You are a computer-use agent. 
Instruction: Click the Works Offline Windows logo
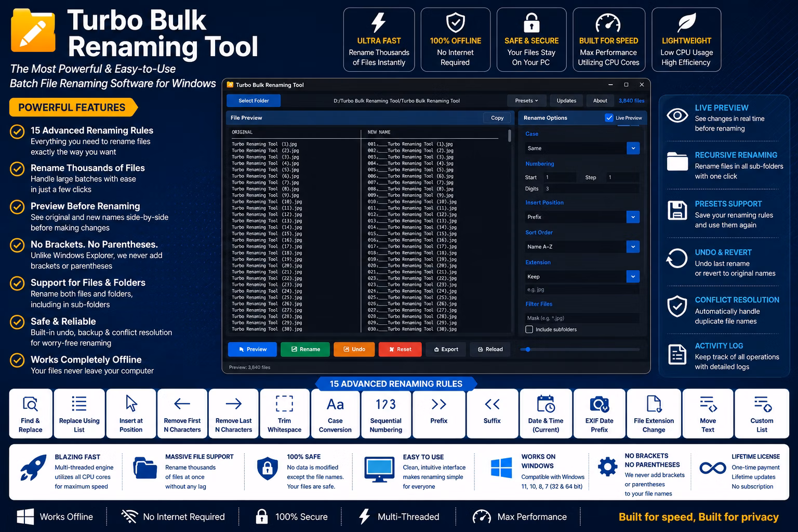coord(25,517)
